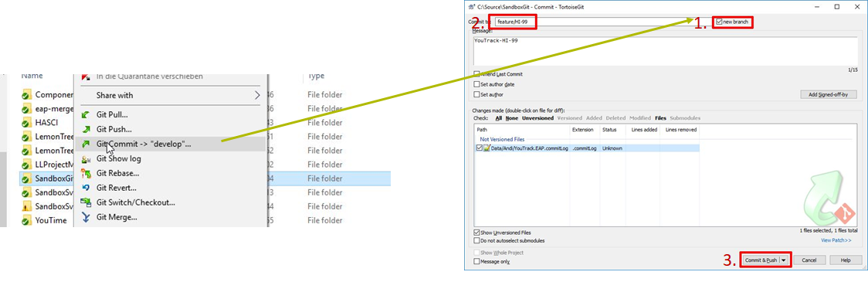Open the Commit & Push dropdown arrow

coord(785,260)
